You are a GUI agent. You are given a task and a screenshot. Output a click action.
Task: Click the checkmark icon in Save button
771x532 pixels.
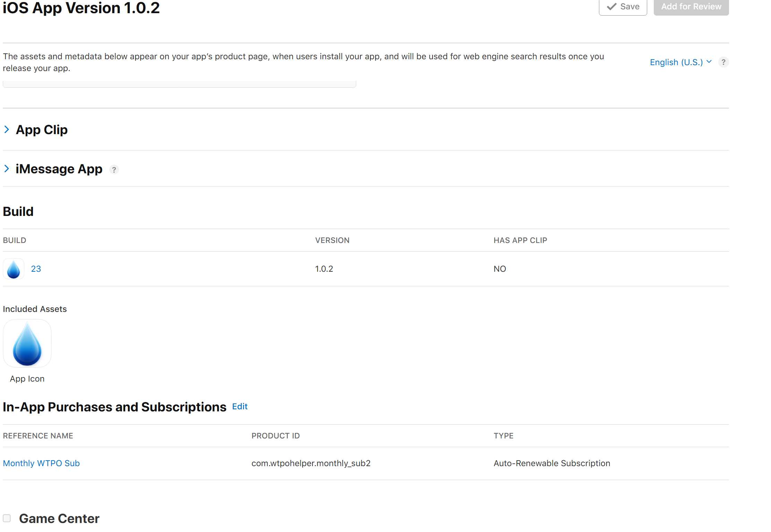tap(612, 7)
